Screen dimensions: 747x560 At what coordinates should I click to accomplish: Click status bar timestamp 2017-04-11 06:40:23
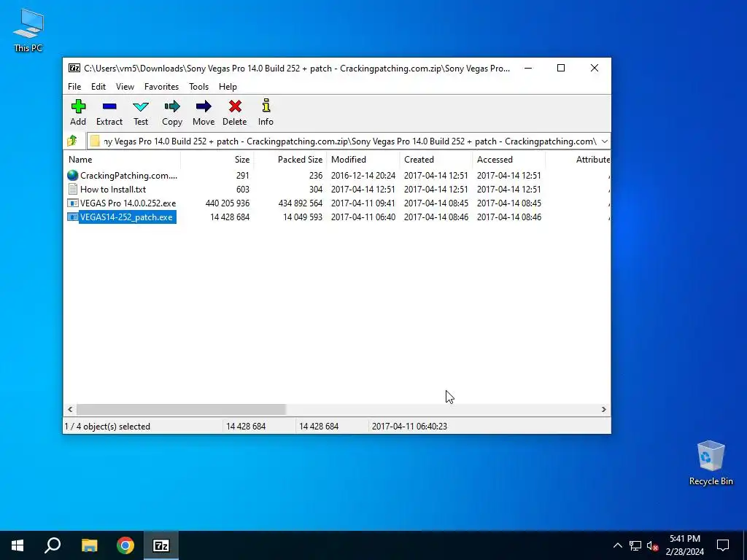[409, 427]
